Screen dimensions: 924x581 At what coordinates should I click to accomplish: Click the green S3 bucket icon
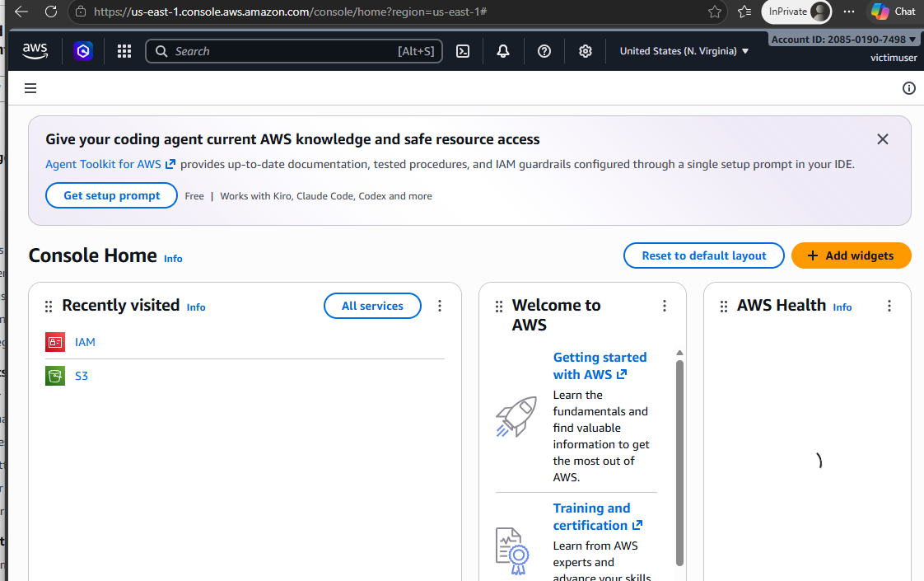[55, 376]
